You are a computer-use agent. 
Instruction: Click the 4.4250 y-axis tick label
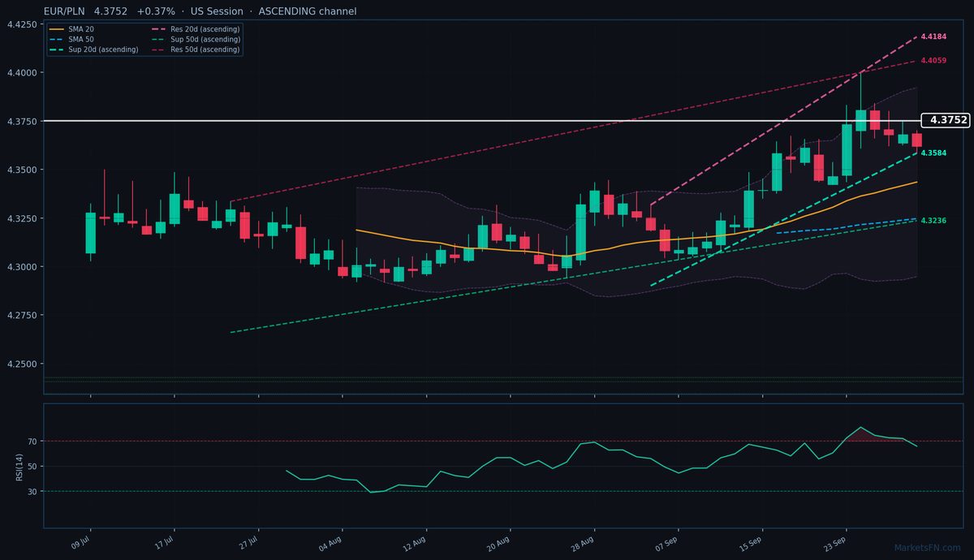(21, 24)
